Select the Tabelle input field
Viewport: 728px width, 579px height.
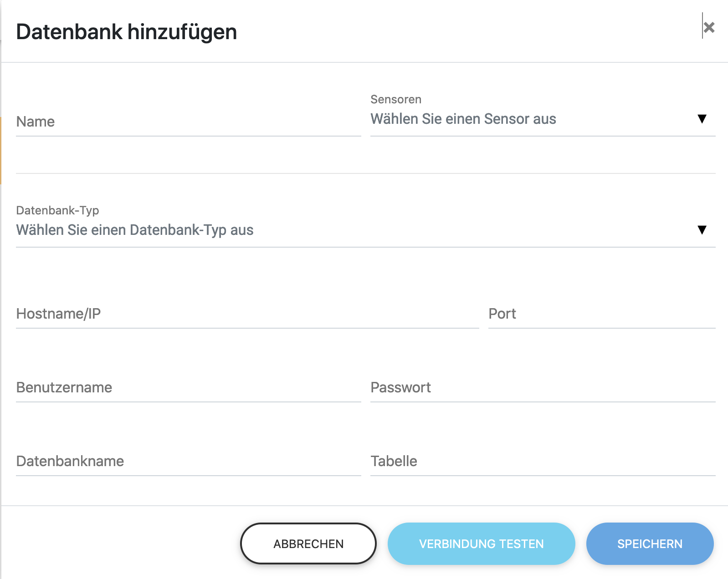tap(543, 461)
